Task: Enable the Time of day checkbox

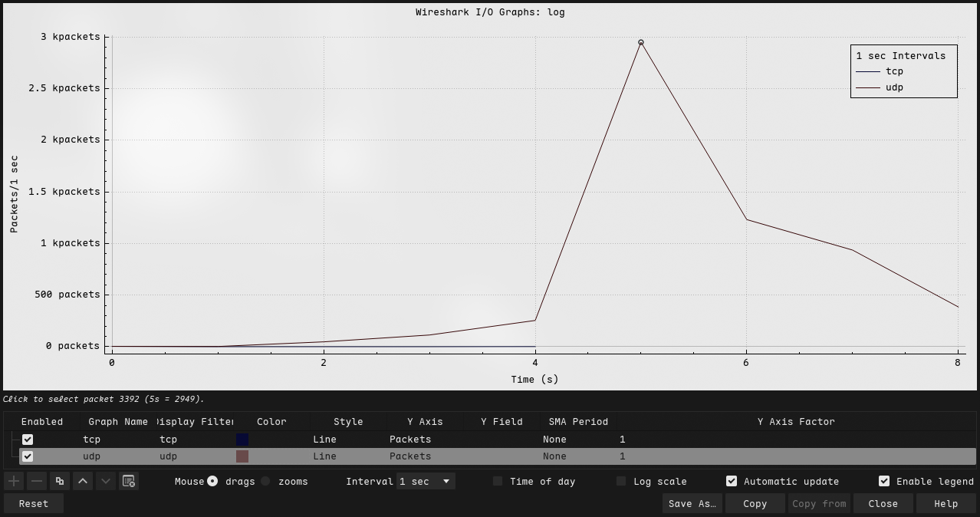Action: [x=498, y=481]
